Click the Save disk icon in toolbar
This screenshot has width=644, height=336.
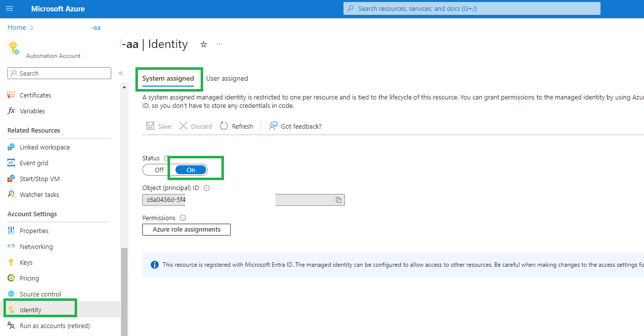tap(150, 126)
